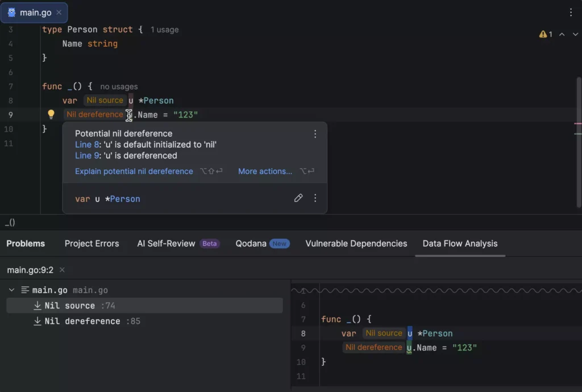
Task: Collapse the main.go node in Data Flow Analysis
Action: 11,289
